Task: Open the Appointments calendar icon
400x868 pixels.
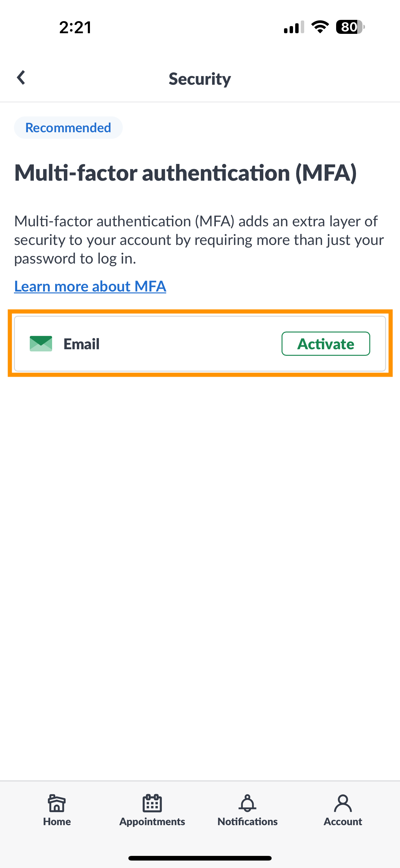Action: 152,803
